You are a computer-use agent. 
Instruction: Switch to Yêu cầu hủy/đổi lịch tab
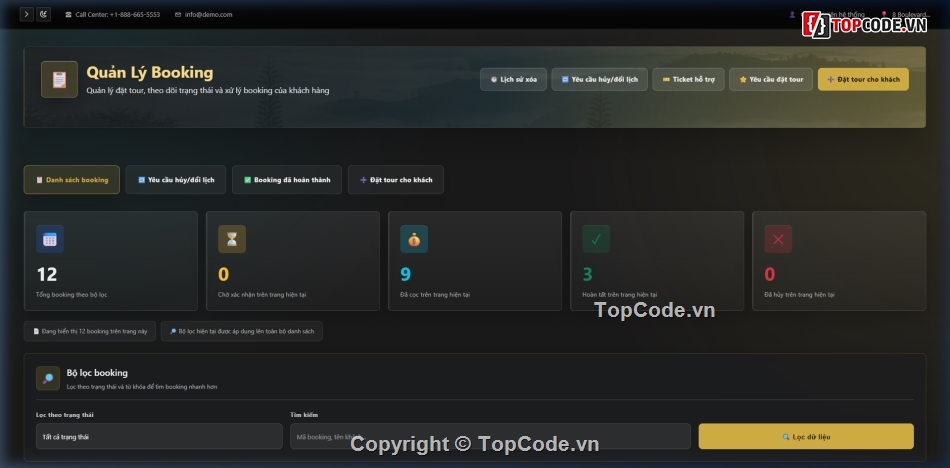[x=176, y=180]
